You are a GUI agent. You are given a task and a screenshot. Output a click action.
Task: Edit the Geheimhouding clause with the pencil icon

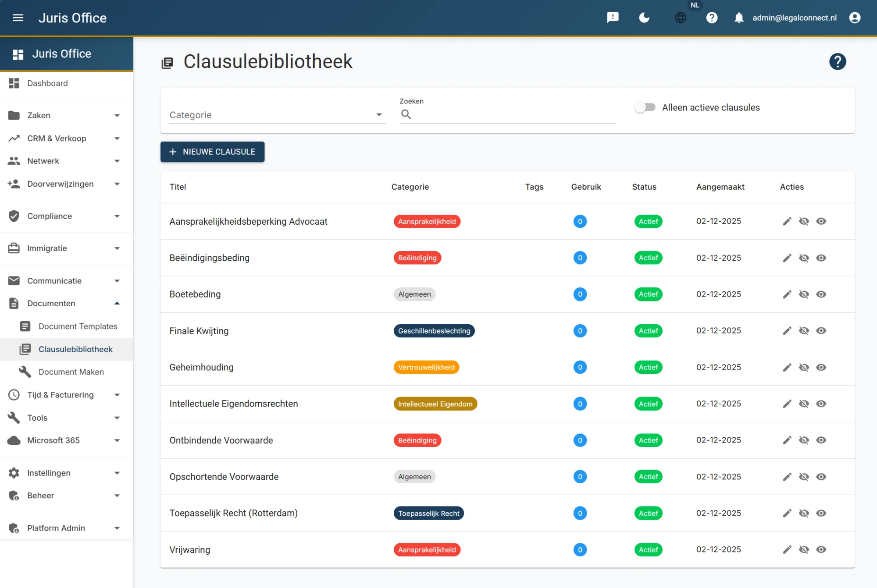coord(787,367)
